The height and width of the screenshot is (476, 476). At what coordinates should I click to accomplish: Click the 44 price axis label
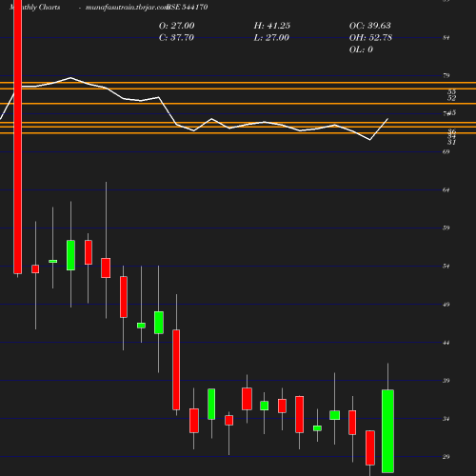pos(446,343)
